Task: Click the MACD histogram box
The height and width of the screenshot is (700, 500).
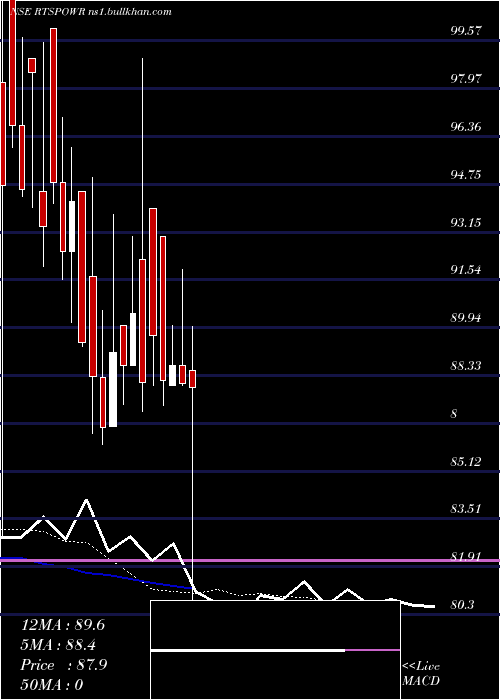Action: click(275, 650)
